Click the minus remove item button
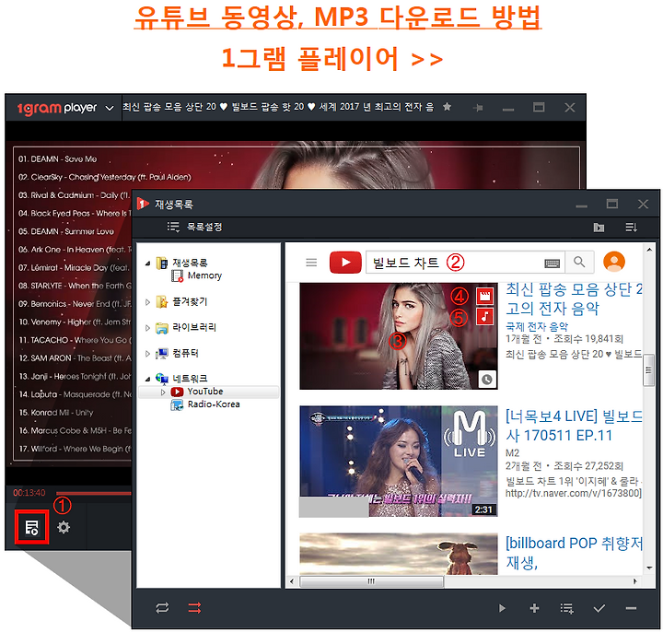663x644 pixels. tap(632, 608)
